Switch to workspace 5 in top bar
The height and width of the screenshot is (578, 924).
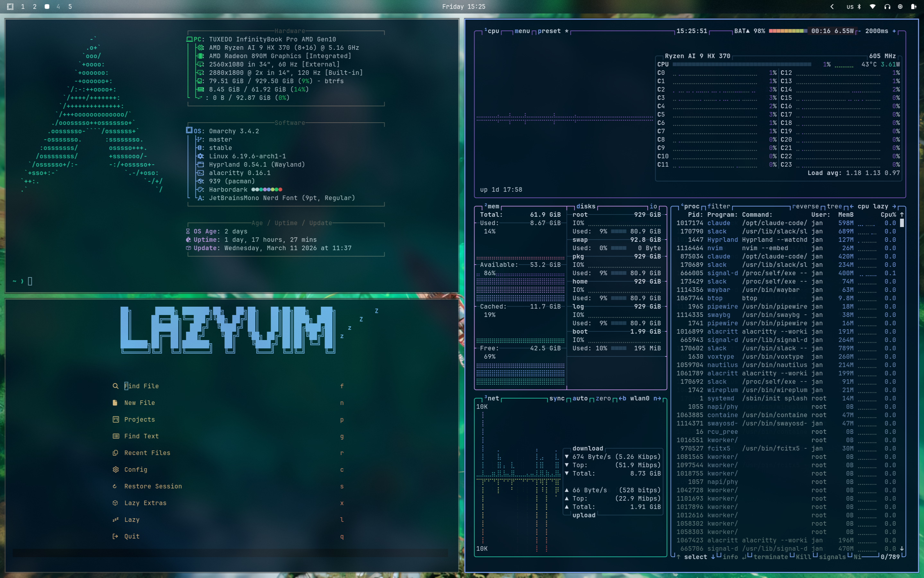[x=70, y=6]
